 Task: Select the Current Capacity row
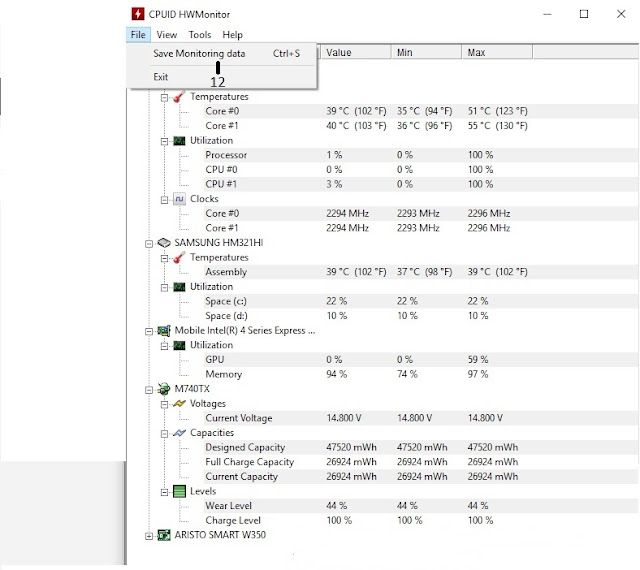(420, 476)
